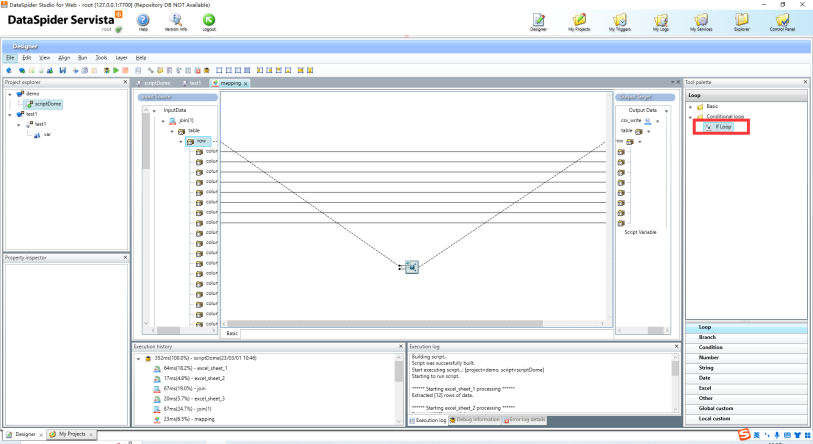Click the first blue new-project toolbar icon
The width and height of the screenshot is (813, 444).
9,70
